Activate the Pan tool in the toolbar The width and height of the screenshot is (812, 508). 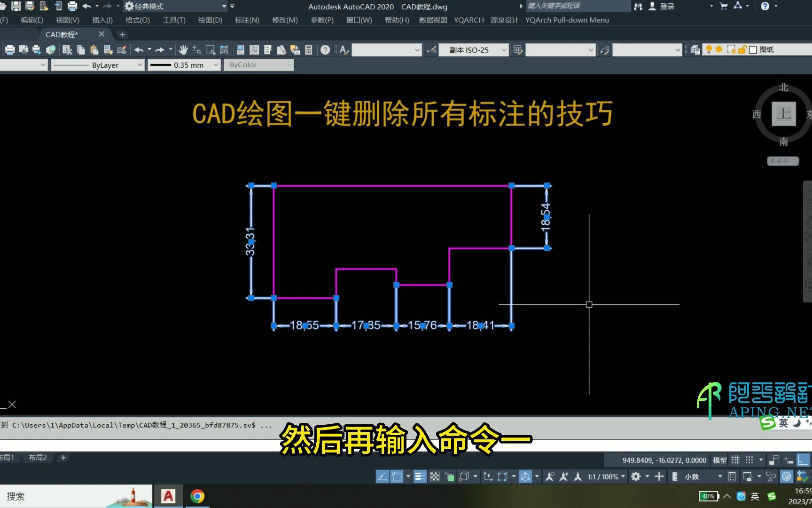182,49
